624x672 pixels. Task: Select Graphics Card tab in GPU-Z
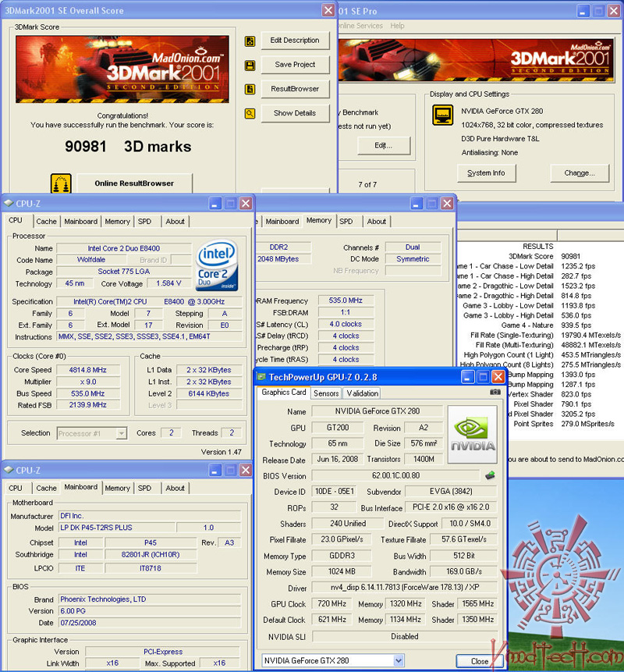(x=283, y=393)
